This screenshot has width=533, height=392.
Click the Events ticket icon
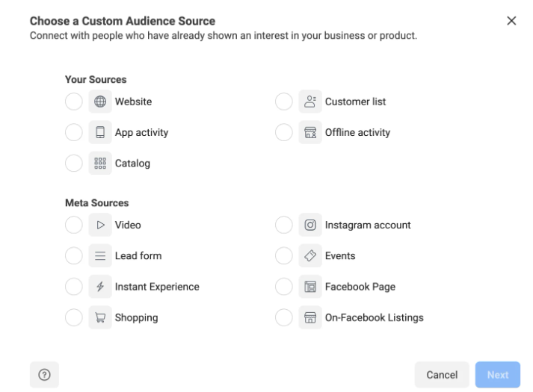tap(309, 256)
